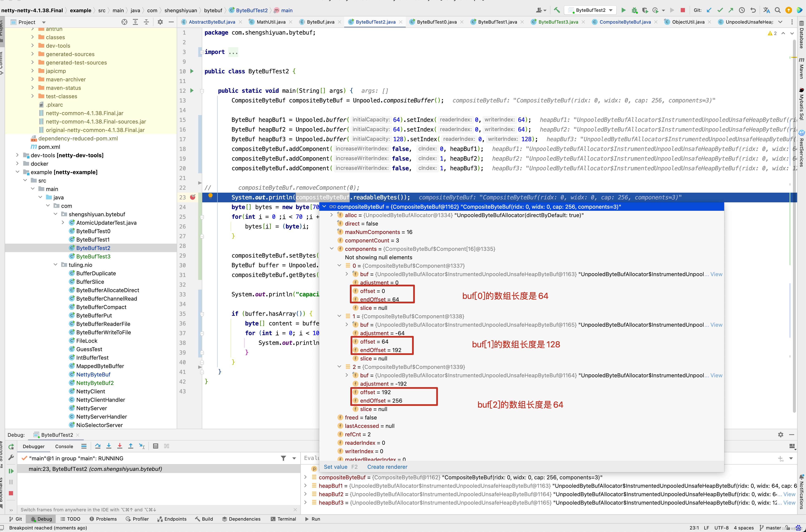Show Git history with the clock icon

pyautogui.click(x=742, y=10)
